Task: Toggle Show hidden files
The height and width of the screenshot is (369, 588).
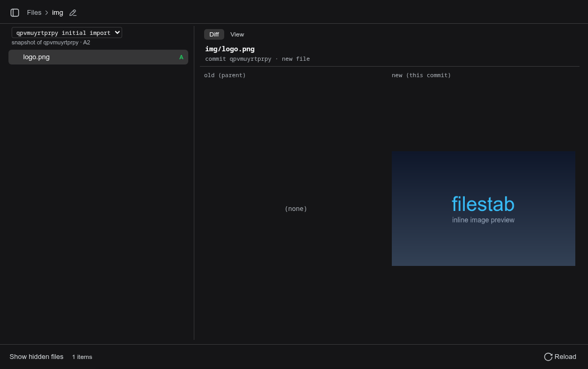Action: click(x=36, y=357)
